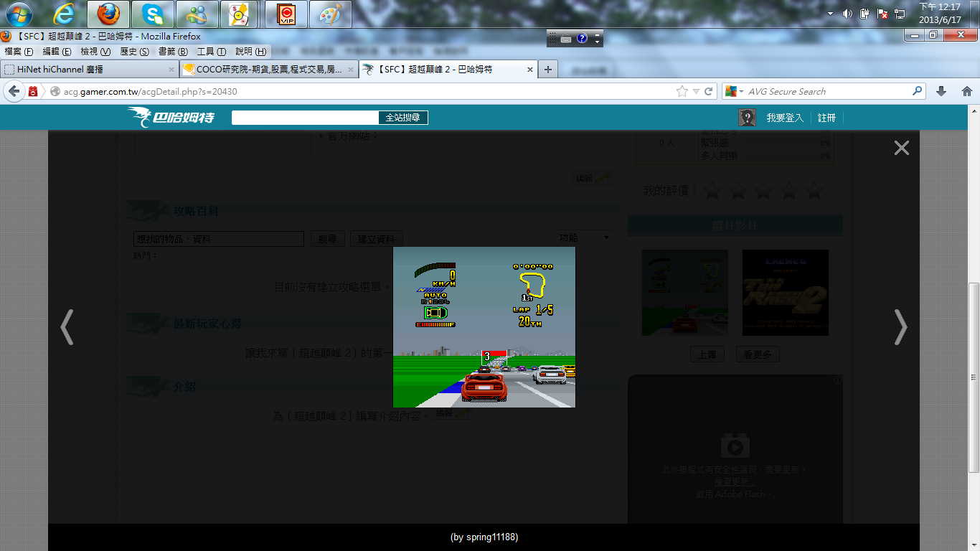Click the spring11188 caption text
980x551 pixels.
tap(484, 537)
